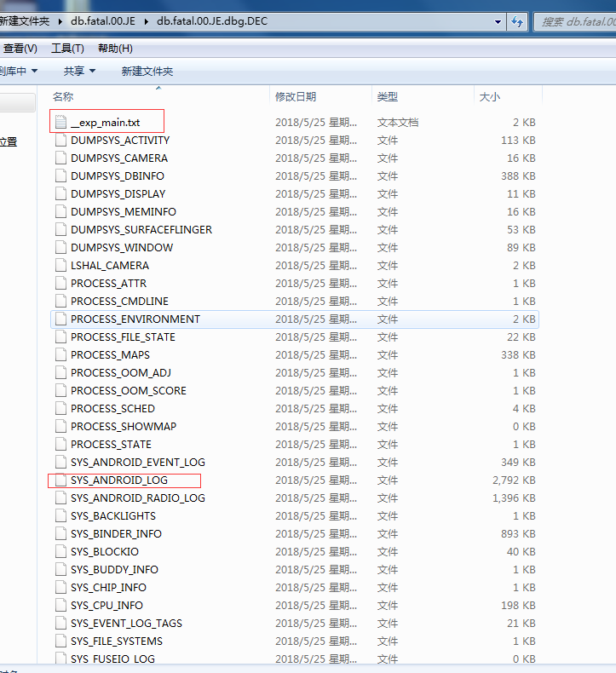Click the DUMPSYS_DBINFO file icon
This screenshot has width=616, height=673.
(x=61, y=176)
